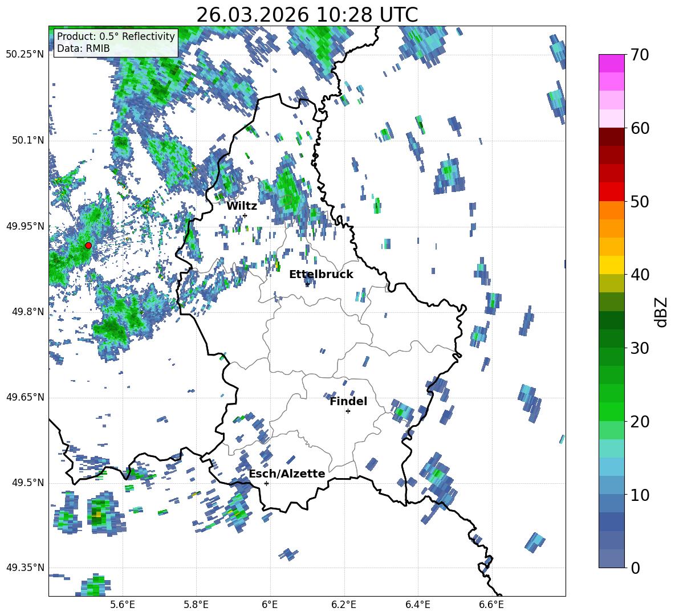
Task: Click the yellow colorbar segment above 40
Action: click(x=611, y=265)
